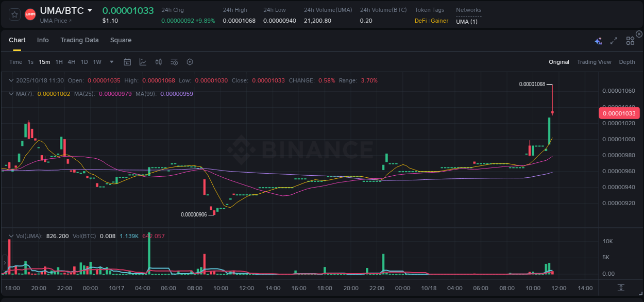Collapse the OHLC info row chevron
This screenshot has height=302, width=644.
pyautogui.click(x=11, y=80)
